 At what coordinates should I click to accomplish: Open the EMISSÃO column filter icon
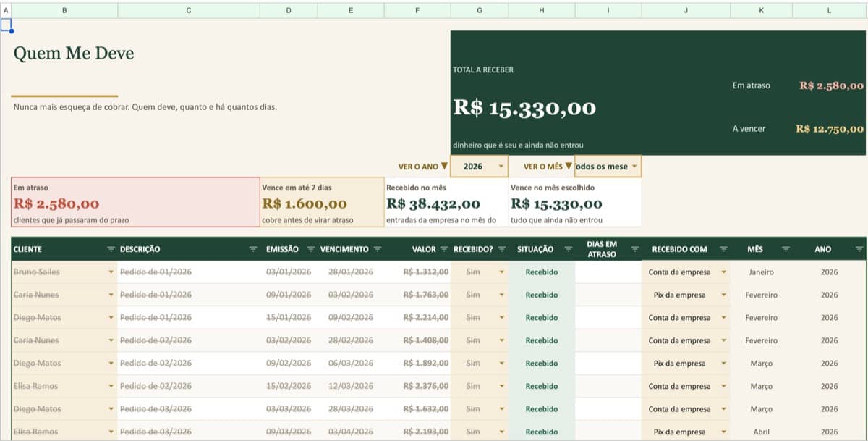310,249
